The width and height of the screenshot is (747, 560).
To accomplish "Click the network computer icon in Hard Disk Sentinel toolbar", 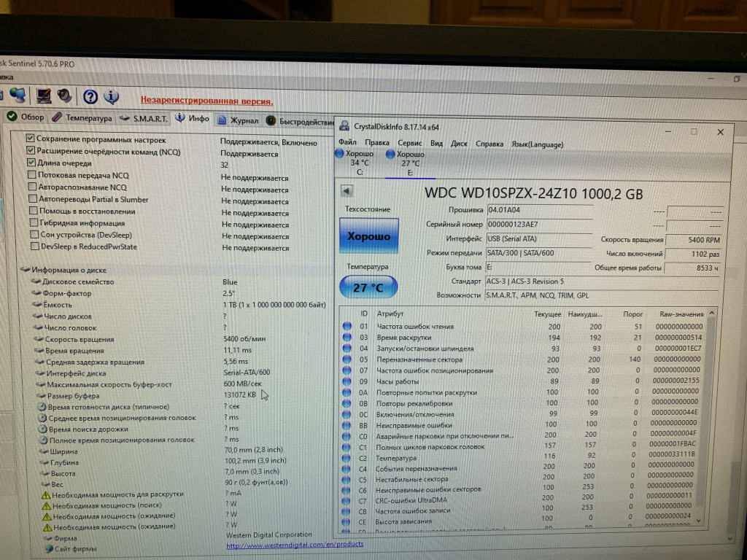I will tap(18, 95).
